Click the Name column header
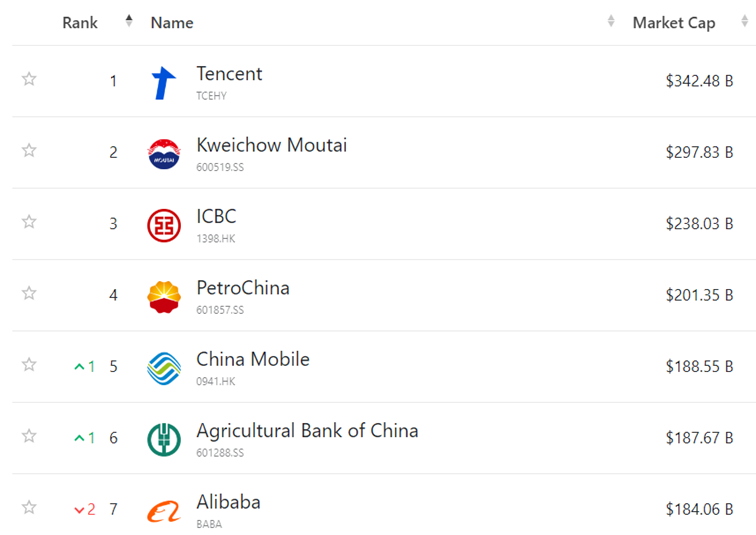This screenshot has height=535, width=756. pyautogui.click(x=172, y=22)
